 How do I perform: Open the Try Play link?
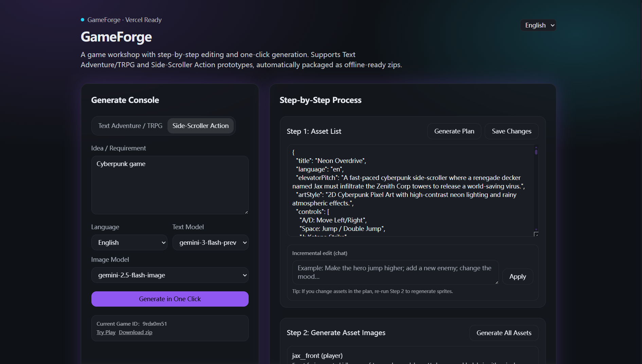[x=106, y=332]
